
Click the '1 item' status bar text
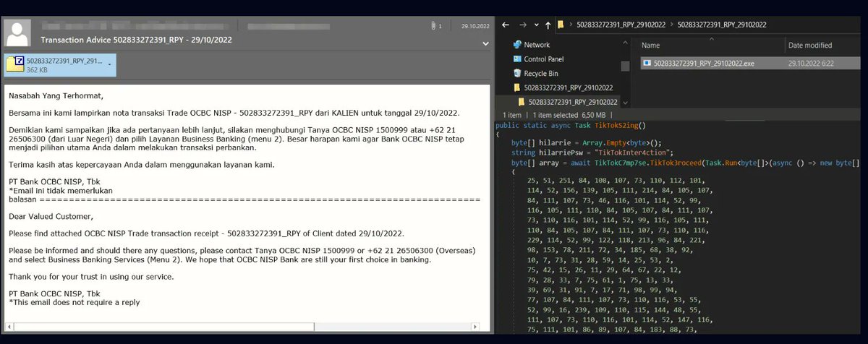point(511,115)
